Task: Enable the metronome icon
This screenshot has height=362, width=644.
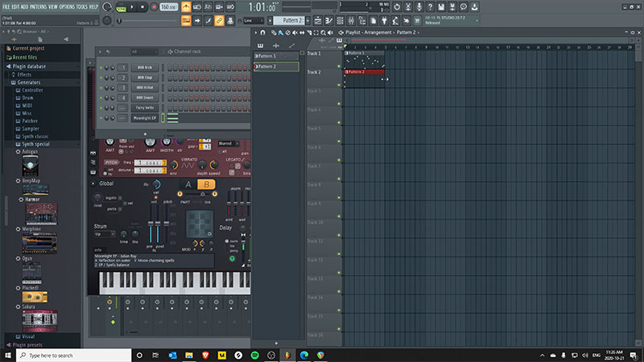Action: (x=186, y=7)
